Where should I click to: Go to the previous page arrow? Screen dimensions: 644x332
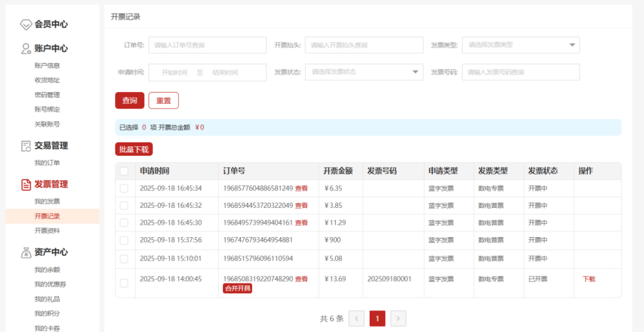click(356, 318)
